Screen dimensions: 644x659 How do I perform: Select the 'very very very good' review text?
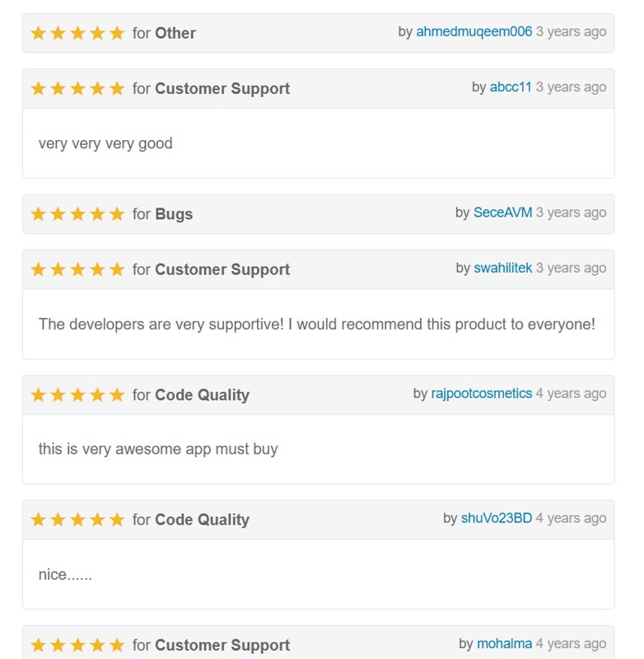(105, 143)
